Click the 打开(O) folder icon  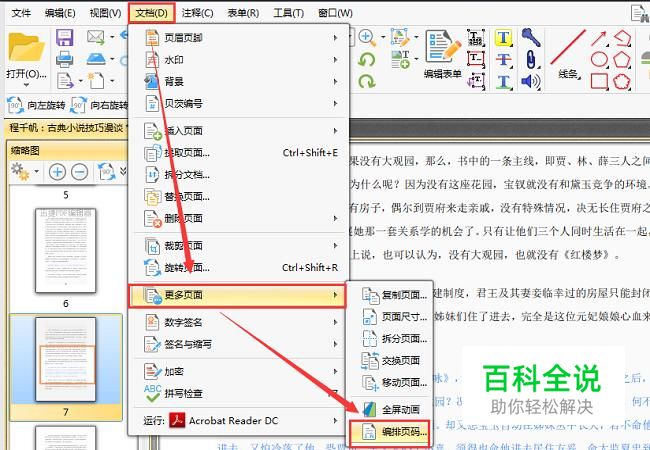coord(26,47)
